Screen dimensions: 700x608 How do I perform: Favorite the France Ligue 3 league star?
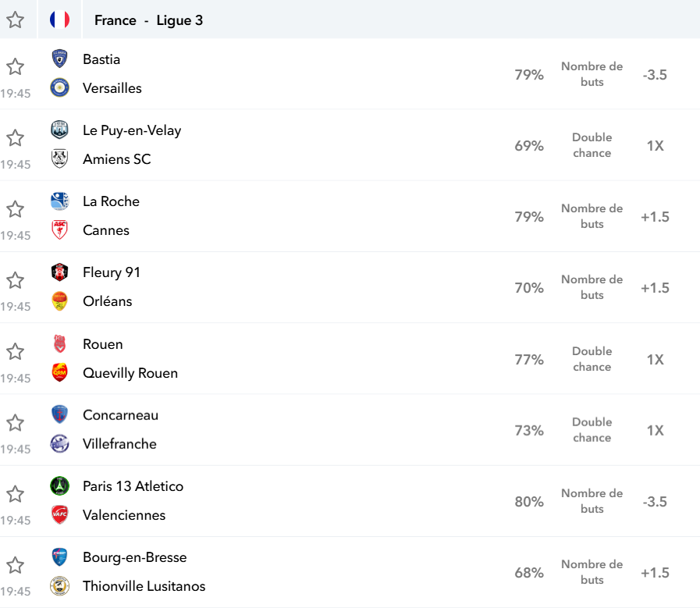click(x=15, y=20)
